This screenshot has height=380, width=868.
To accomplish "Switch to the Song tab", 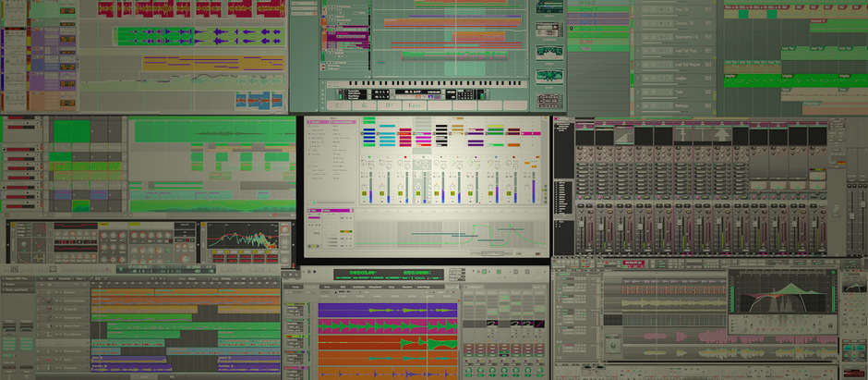I will point(392,287).
